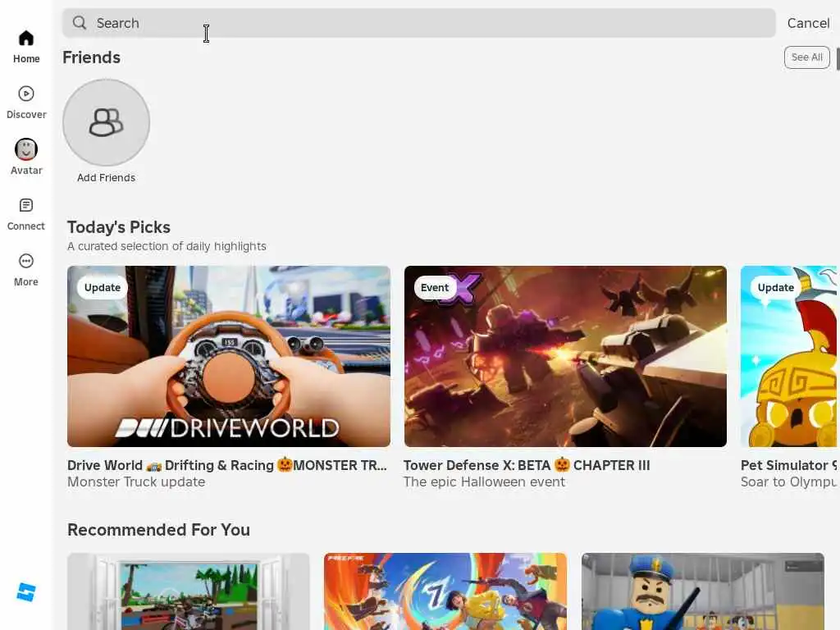Go to Discover in the sidebar
The width and height of the screenshot is (840, 630).
[x=26, y=103]
